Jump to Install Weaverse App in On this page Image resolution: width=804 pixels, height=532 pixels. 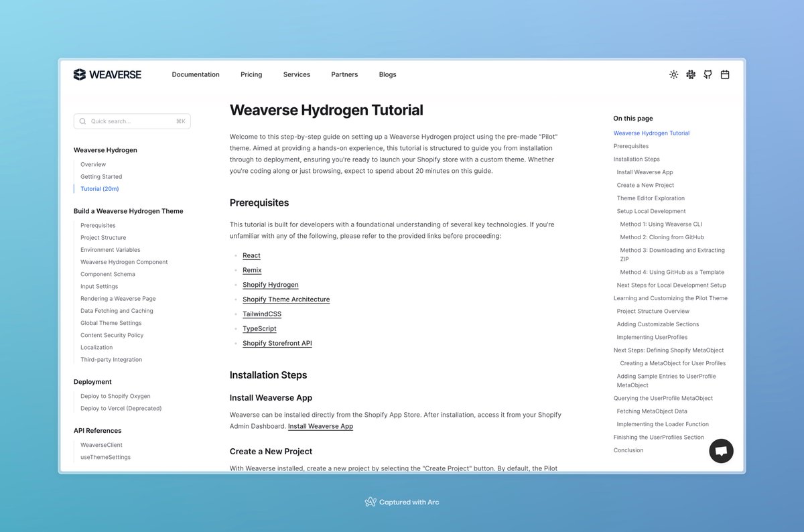[645, 172]
